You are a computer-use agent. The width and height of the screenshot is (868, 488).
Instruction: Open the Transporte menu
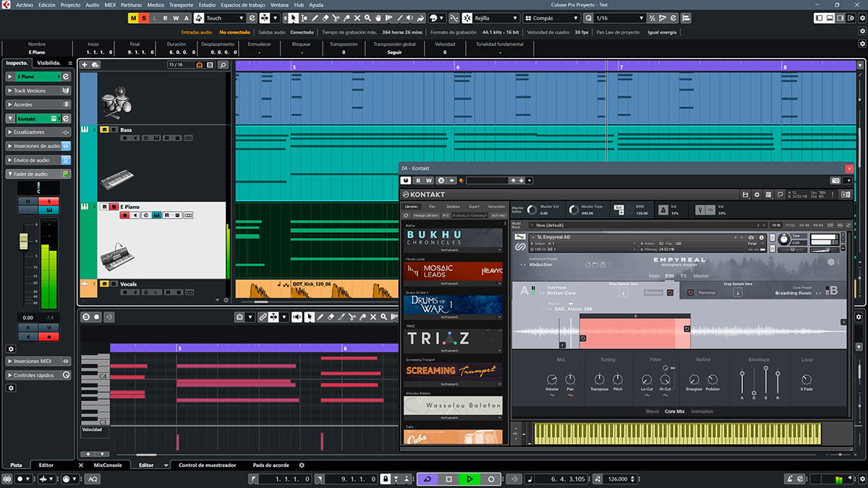[x=181, y=4]
